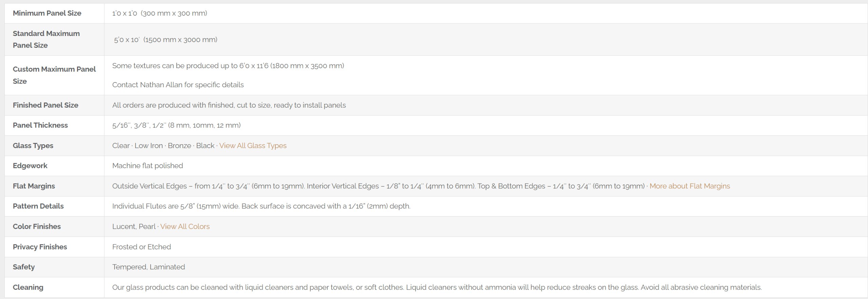Click the Machine flat polished value
This screenshot has height=299, width=868.
click(147, 166)
